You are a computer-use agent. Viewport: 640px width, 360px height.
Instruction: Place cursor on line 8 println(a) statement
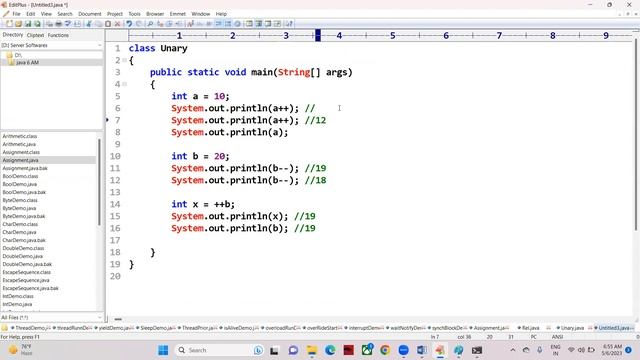(229, 132)
